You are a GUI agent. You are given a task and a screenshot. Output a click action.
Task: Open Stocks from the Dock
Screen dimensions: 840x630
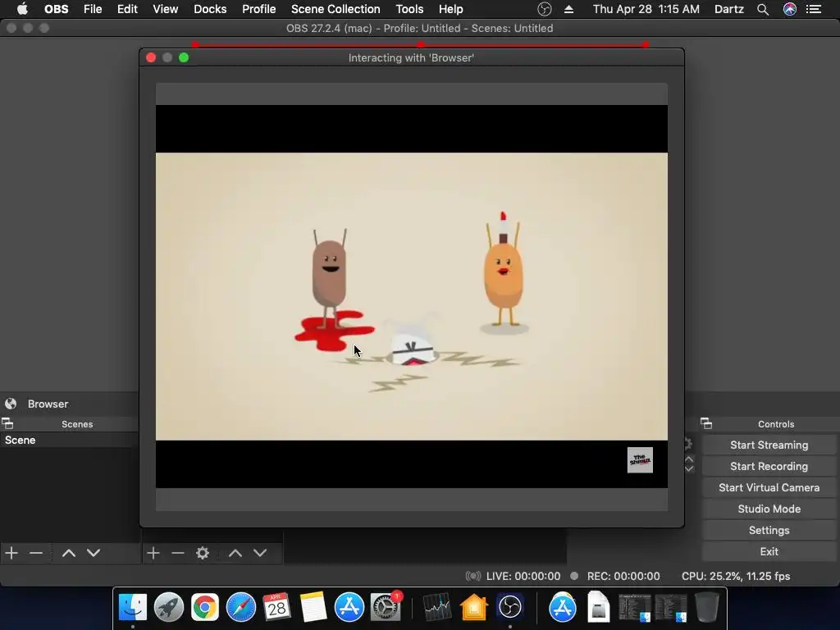coord(437,607)
